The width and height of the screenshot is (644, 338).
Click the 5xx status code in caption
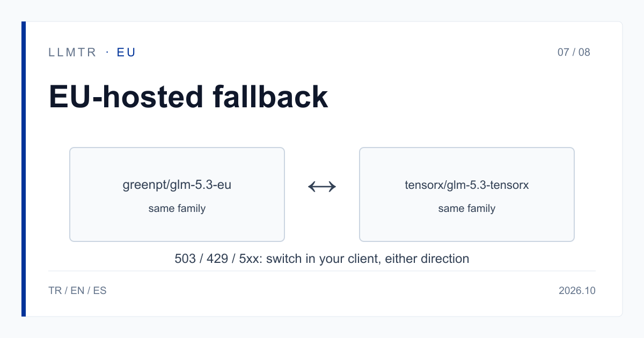point(251,259)
